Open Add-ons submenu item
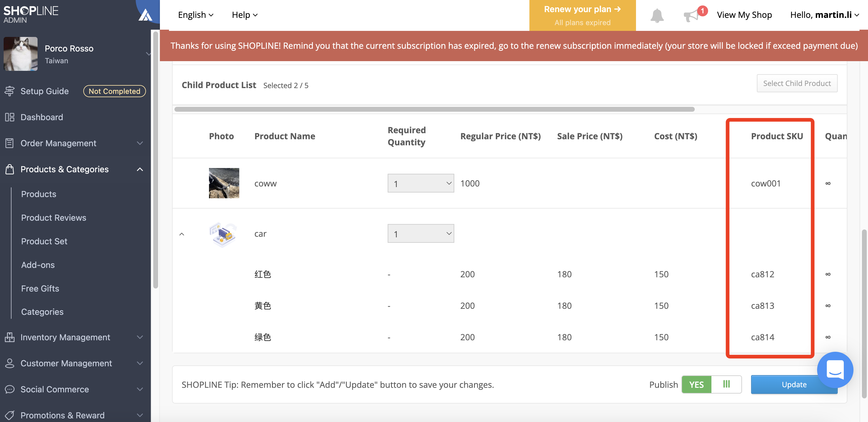Viewport: 868px width, 422px height. [38, 265]
